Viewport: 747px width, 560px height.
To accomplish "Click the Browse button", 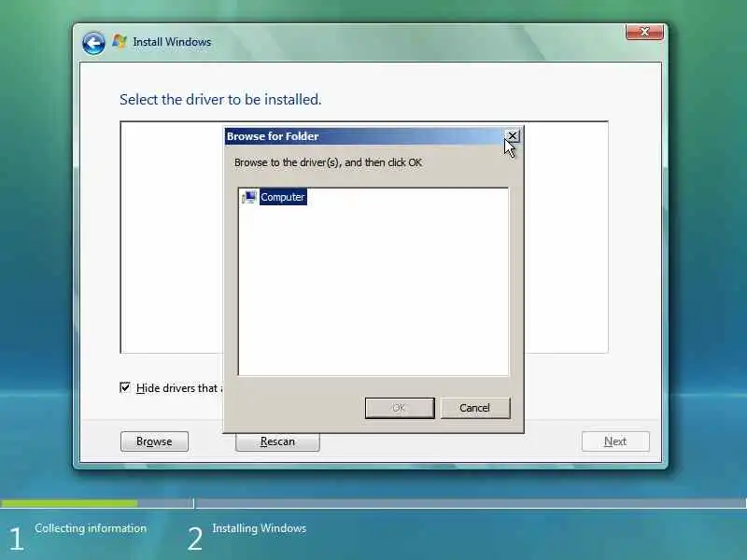I will click(x=154, y=441).
